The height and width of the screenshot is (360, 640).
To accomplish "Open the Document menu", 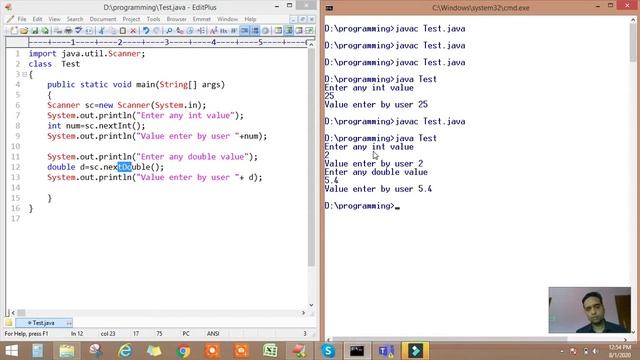I will (103, 19).
